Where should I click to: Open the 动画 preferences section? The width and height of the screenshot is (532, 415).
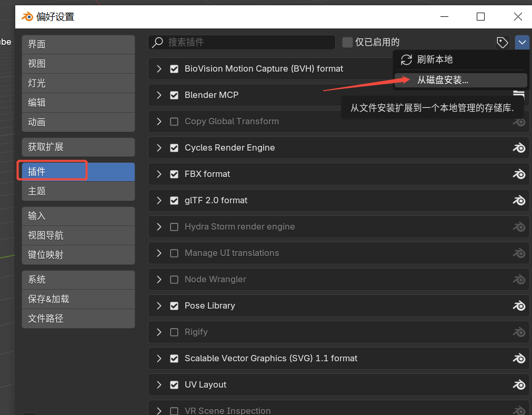[78, 122]
